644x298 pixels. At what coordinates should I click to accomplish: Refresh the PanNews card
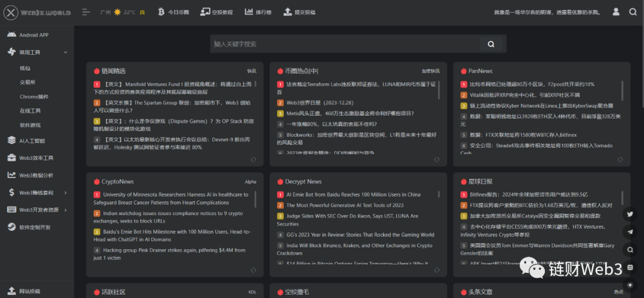[620, 159]
